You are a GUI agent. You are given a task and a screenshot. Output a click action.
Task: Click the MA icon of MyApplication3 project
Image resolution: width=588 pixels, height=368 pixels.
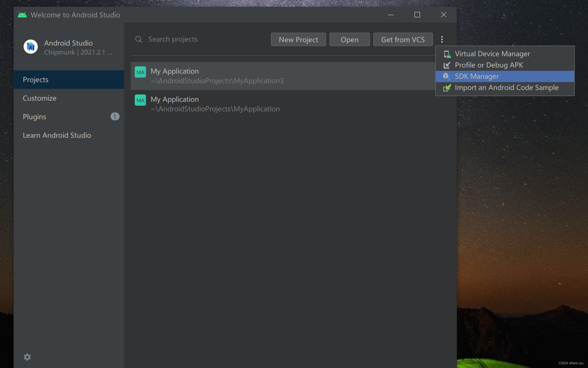140,72
